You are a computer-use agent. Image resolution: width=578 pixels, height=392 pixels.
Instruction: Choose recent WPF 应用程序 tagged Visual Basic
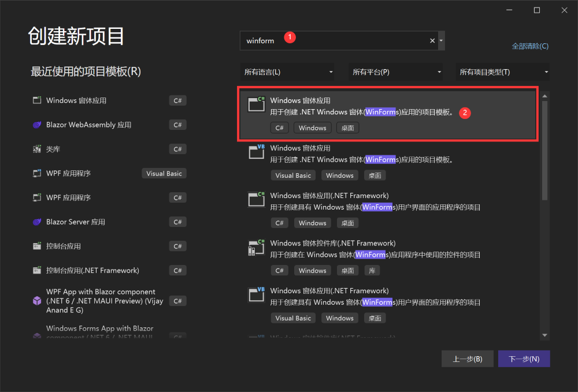click(109, 173)
